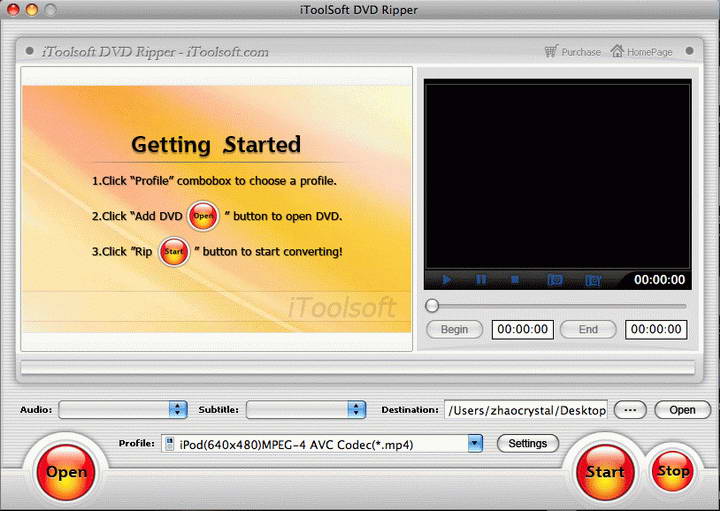Click the End time field
Screen dimensions: 720x511
[656, 330]
